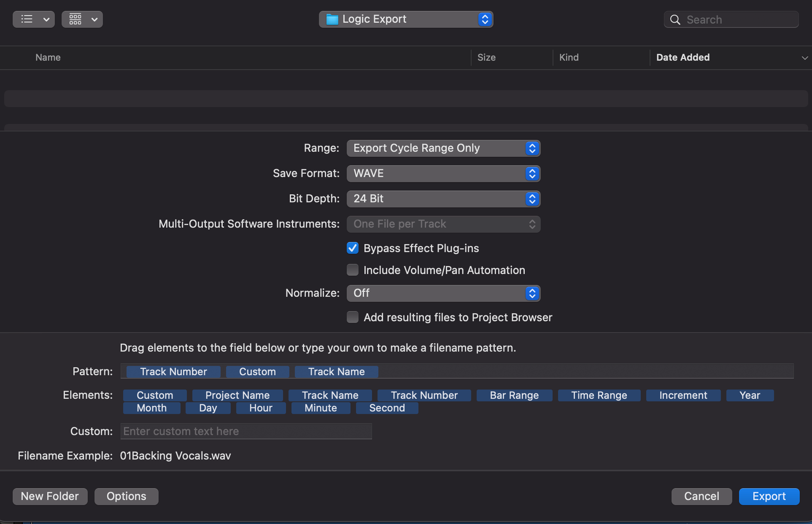Screen dimensions: 812x524
Task: Click the Custom element token
Action: pyautogui.click(x=155, y=395)
